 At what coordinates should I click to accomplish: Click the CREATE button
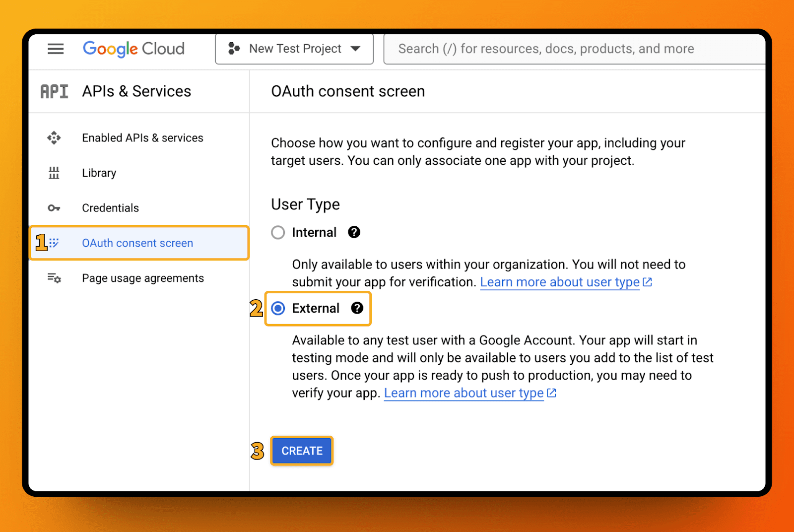click(x=302, y=451)
